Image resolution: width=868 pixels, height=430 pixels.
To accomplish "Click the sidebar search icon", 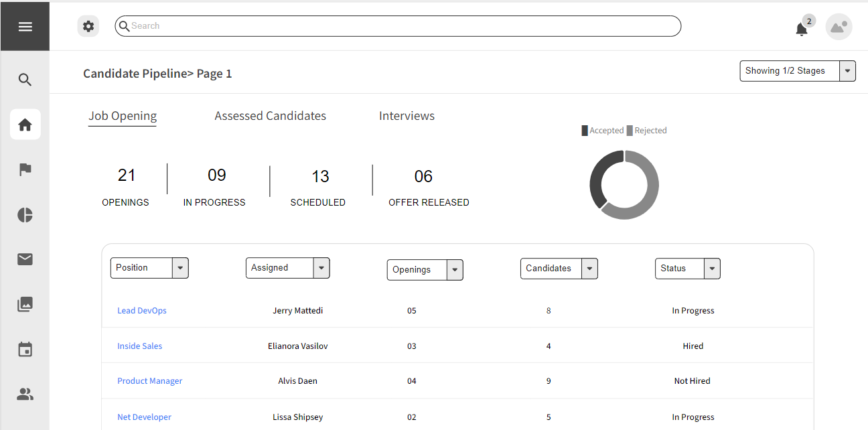I will (x=25, y=80).
